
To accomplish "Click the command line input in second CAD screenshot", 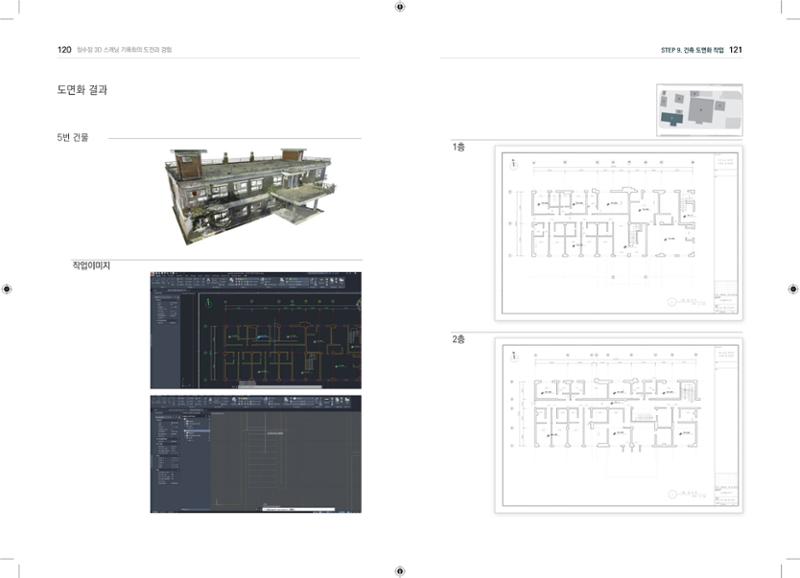I will (x=298, y=509).
